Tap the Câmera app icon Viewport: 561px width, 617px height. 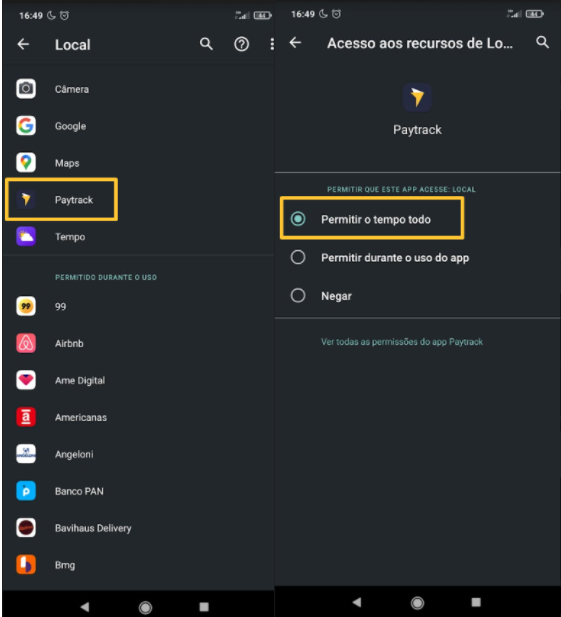point(26,89)
